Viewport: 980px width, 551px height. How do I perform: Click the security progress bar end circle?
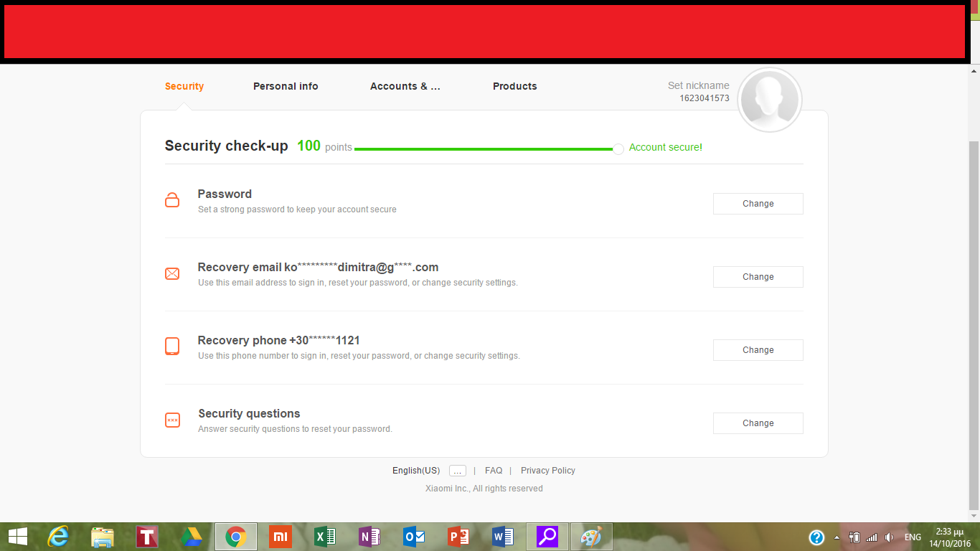pyautogui.click(x=618, y=149)
